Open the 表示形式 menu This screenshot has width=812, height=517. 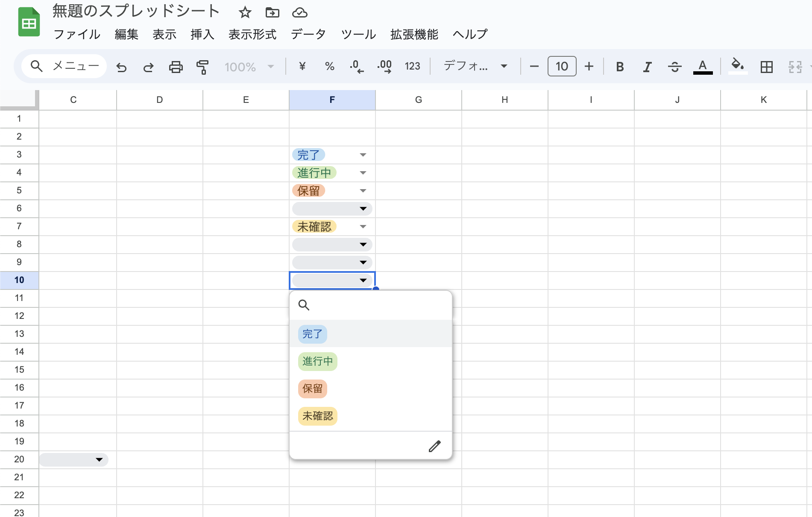point(252,34)
